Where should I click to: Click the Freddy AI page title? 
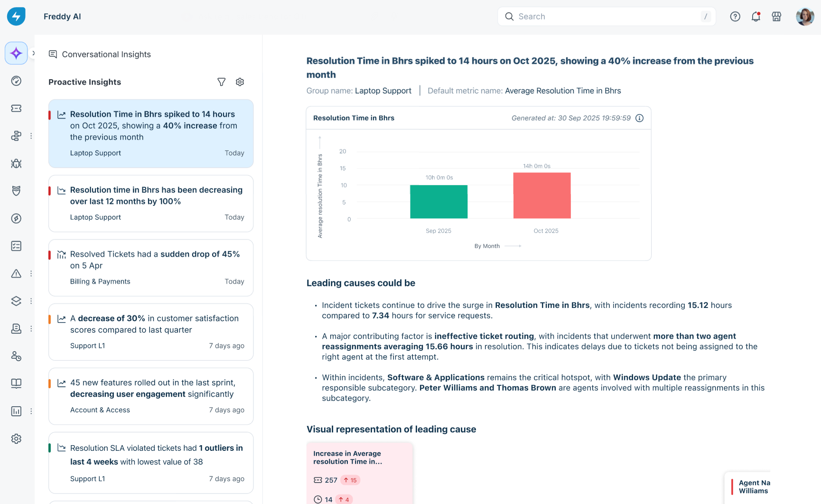[x=62, y=17]
